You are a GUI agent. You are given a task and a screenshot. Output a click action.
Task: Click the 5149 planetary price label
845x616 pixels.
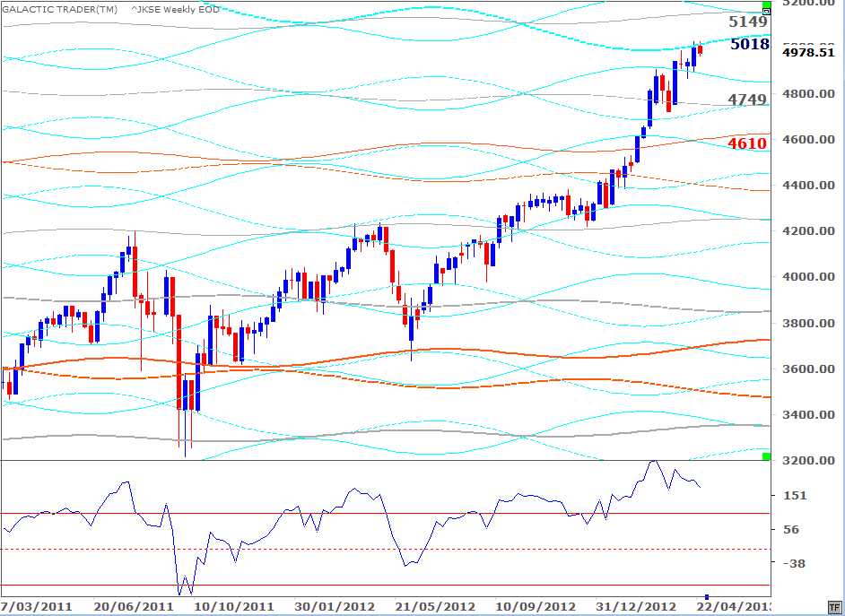(747, 22)
